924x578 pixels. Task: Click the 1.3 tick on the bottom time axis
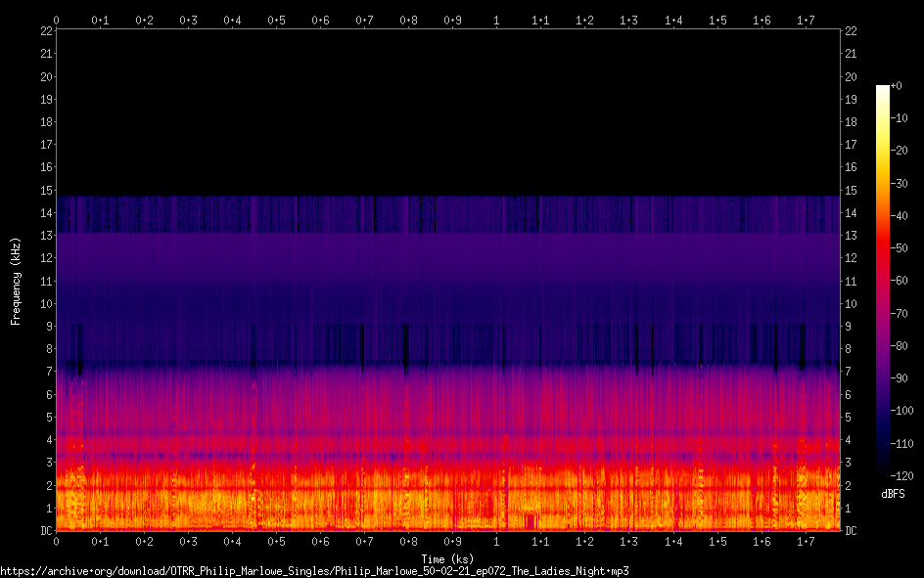pyautogui.click(x=629, y=541)
